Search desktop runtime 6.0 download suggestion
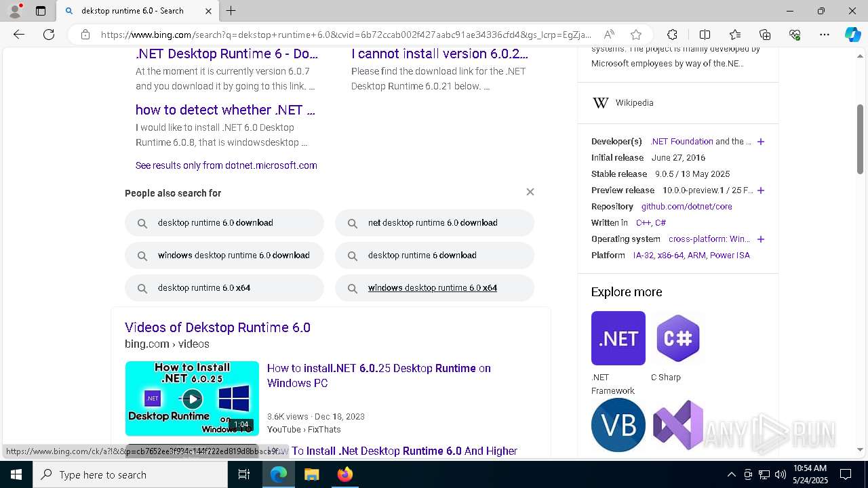868x488 pixels. coord(224,222)
